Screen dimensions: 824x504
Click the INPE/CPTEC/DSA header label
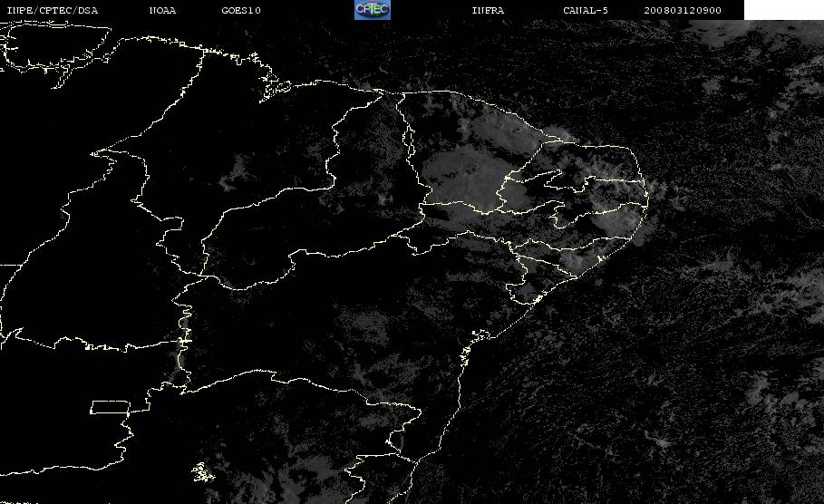52,10
